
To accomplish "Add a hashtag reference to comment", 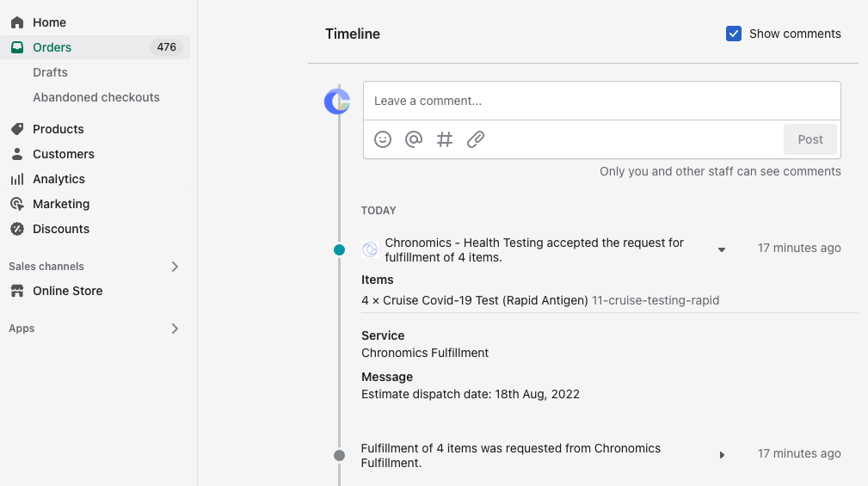I will 445,139.
